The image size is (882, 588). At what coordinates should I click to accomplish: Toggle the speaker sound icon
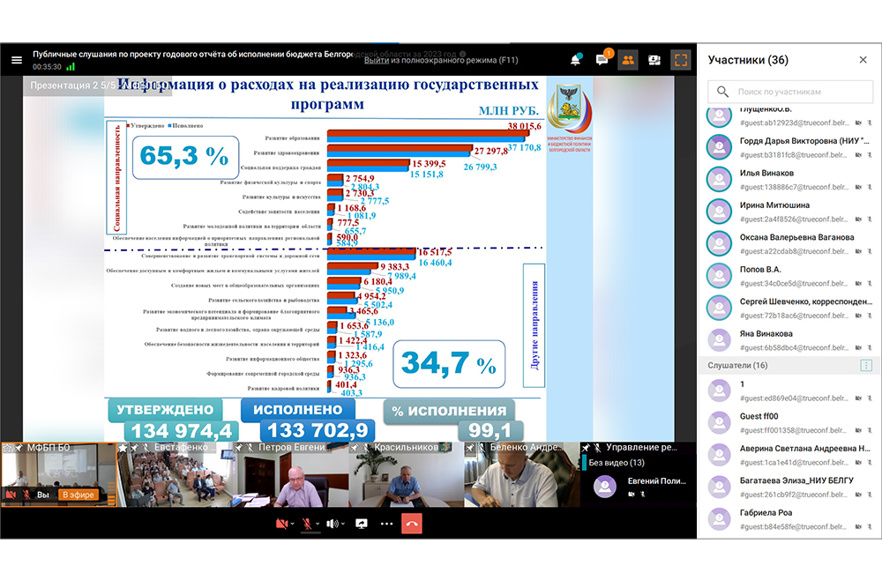coord(332,524)
